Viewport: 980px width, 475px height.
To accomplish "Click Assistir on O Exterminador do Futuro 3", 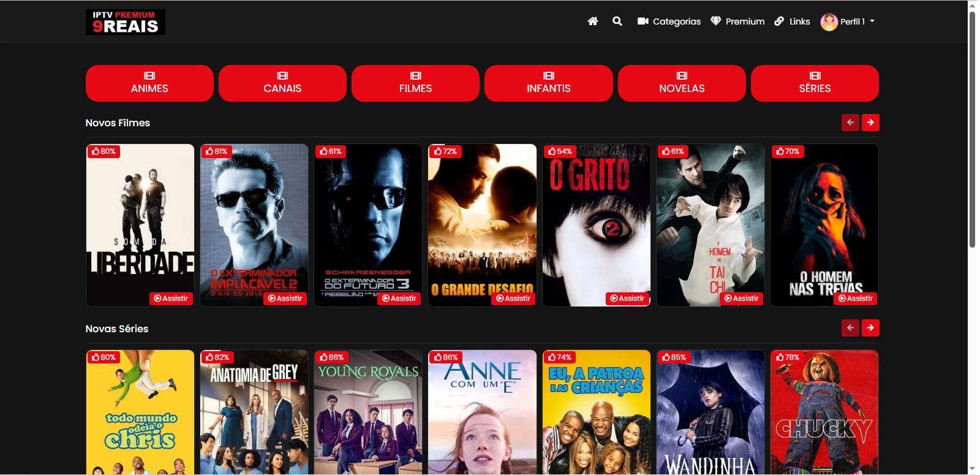I will 399,298.
